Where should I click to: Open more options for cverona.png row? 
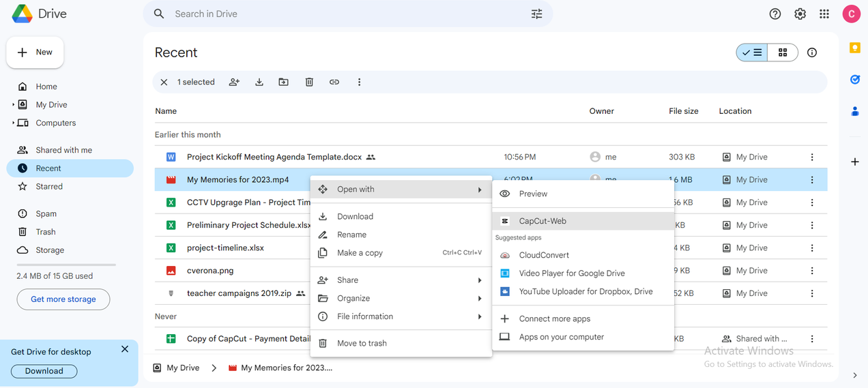coord(812,271)
